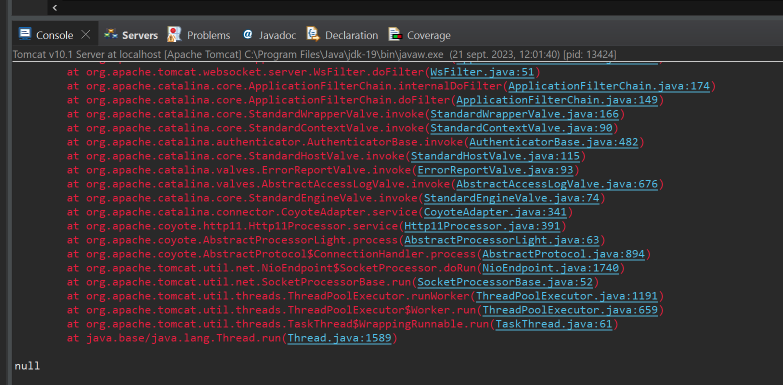Click the left scroll arrow at top
The height and width of the screenshot is (385, 783).
(54, 7)
